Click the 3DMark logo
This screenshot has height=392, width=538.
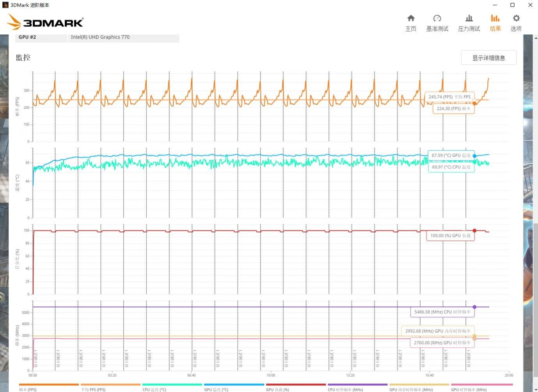45,22
